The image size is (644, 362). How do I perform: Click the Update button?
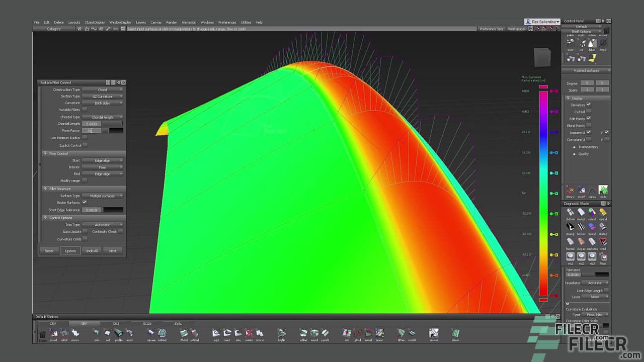(x=70, y=250)
